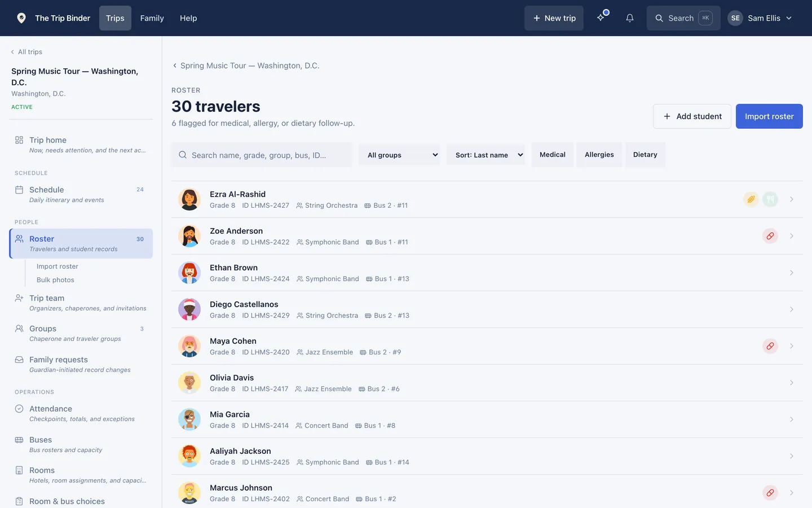
Task: Click Ezra Al-Rashid's yellow allergy badge
Action: [751, 199]
